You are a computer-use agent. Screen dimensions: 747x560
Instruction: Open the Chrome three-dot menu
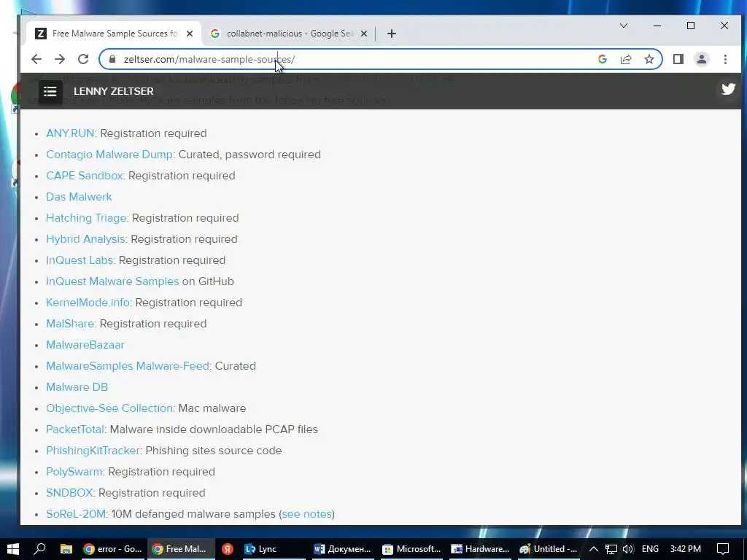click(725, 59)
